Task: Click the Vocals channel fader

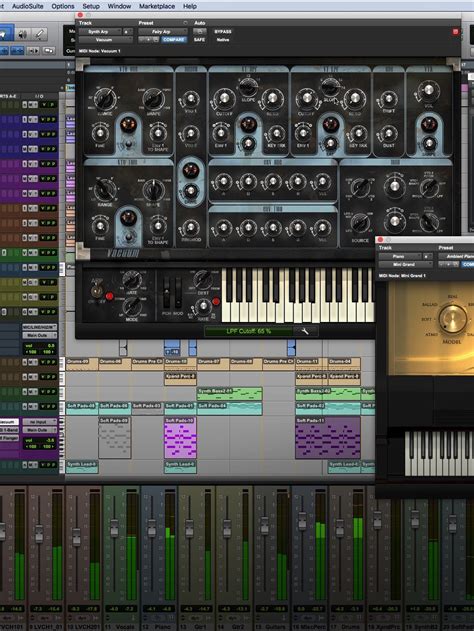Action: [114, 528]
